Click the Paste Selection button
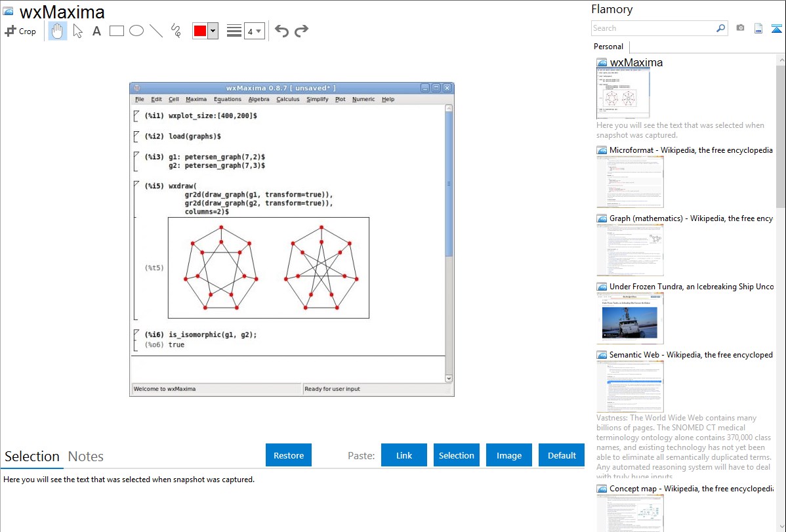This screenshot has width=786, height=532. 456,455
